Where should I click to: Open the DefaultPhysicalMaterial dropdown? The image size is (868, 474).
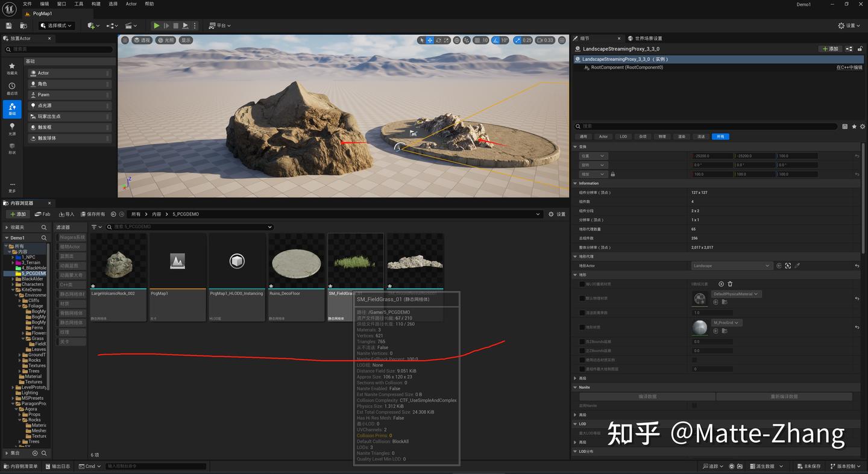(736, 294)
